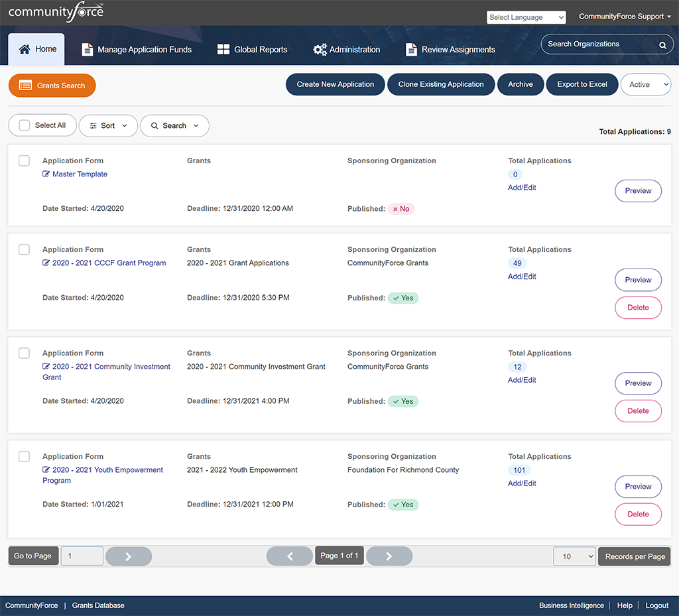Viewport: 679px width, 616px height.
Task: Click Create New Application
Action: point(335,84)
